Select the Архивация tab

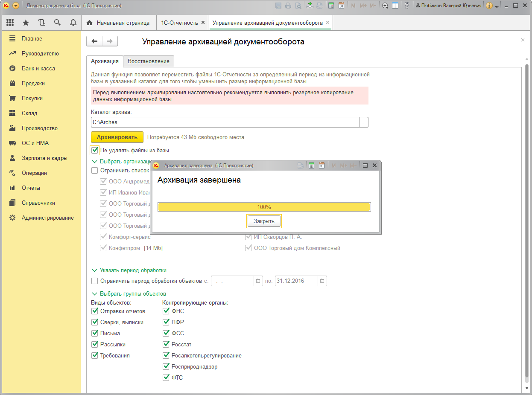[x=105, y=61]
